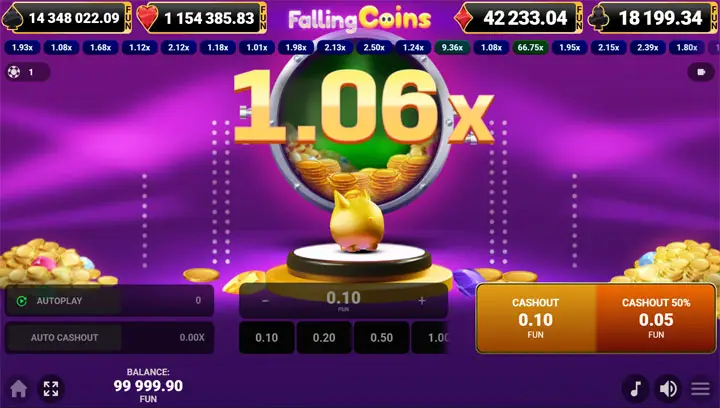Click the player count chip icon

pos(14,72)
